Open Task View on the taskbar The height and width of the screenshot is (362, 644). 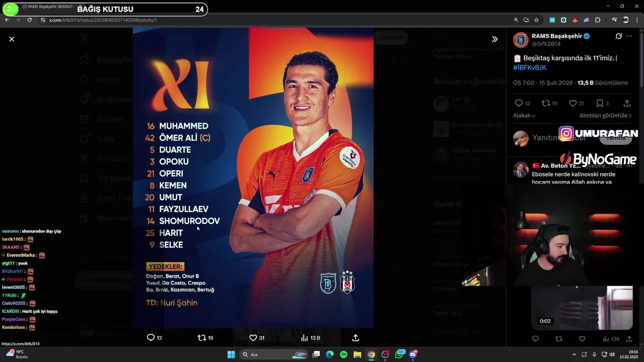pyautogui.click(x=316, y=354)
